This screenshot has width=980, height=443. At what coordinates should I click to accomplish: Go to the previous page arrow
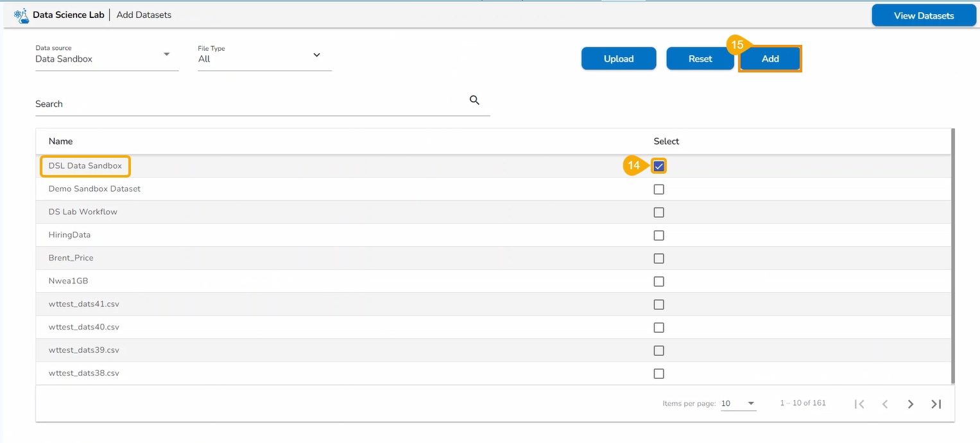point(885,404)
